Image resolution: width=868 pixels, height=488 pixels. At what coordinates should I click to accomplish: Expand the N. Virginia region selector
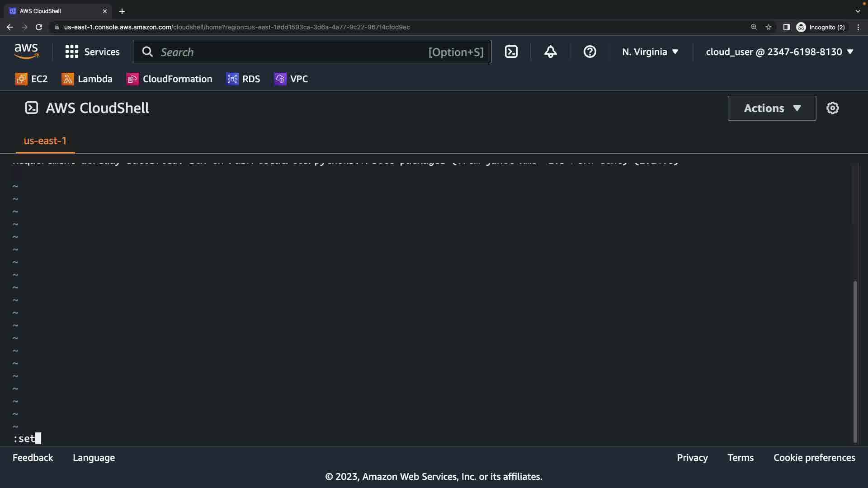(x=650, y=52)
